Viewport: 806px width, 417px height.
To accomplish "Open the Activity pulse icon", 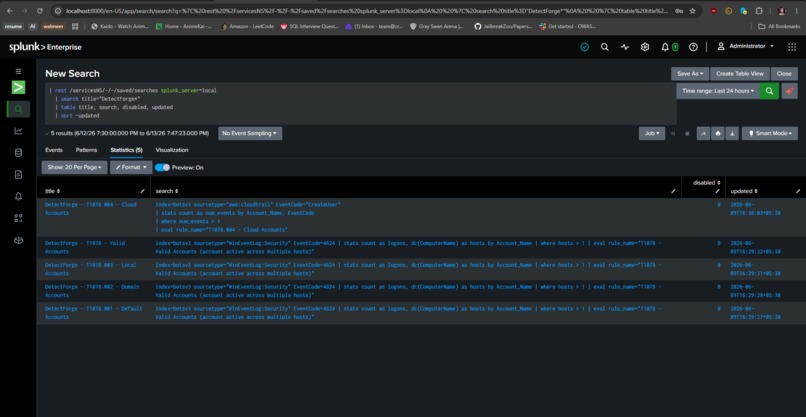I will click(625, 47).
